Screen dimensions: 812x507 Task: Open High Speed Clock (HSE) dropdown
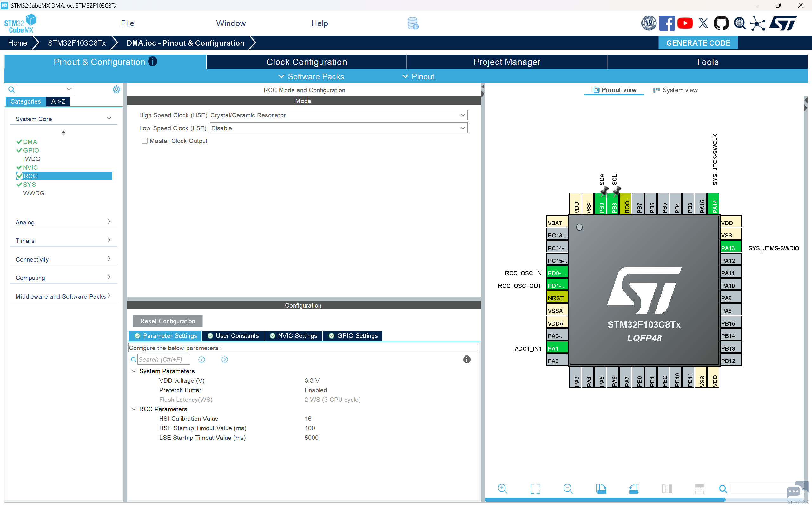click(338, 115)
